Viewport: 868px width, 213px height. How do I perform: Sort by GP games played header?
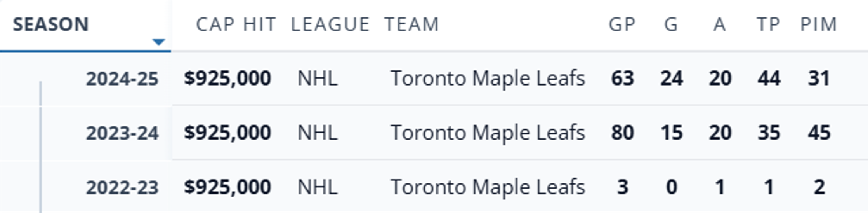(622, 24)
